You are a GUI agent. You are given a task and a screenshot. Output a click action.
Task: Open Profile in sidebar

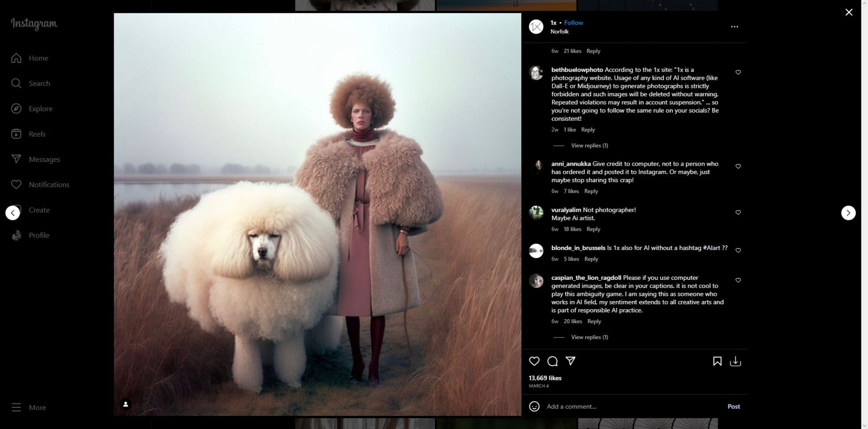[39, 235]
